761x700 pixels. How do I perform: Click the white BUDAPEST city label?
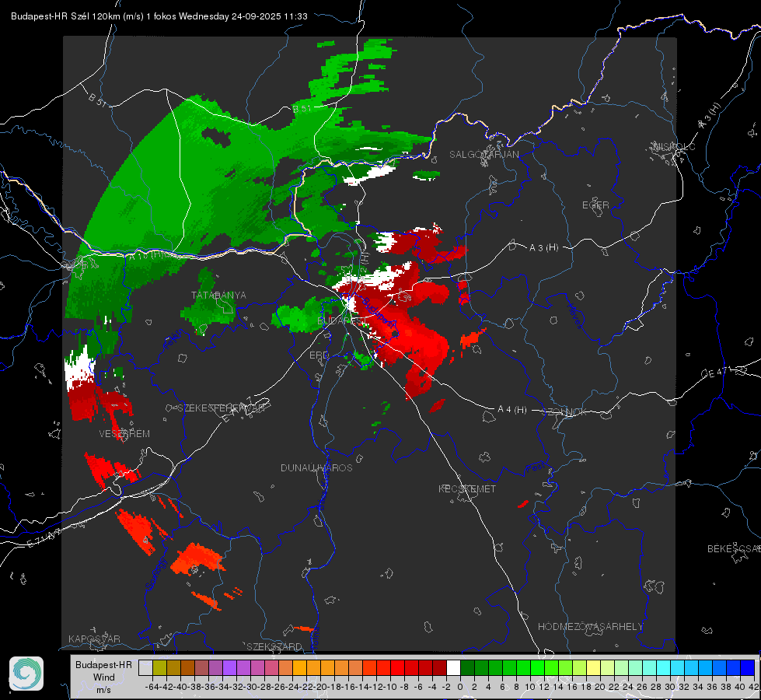(342, 321)
